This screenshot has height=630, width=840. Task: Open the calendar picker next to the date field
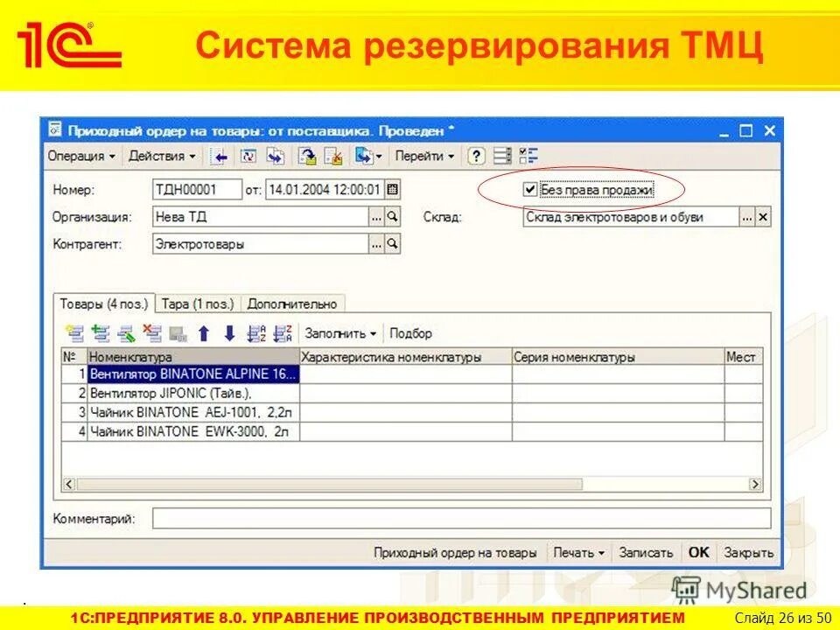(393, 190)
